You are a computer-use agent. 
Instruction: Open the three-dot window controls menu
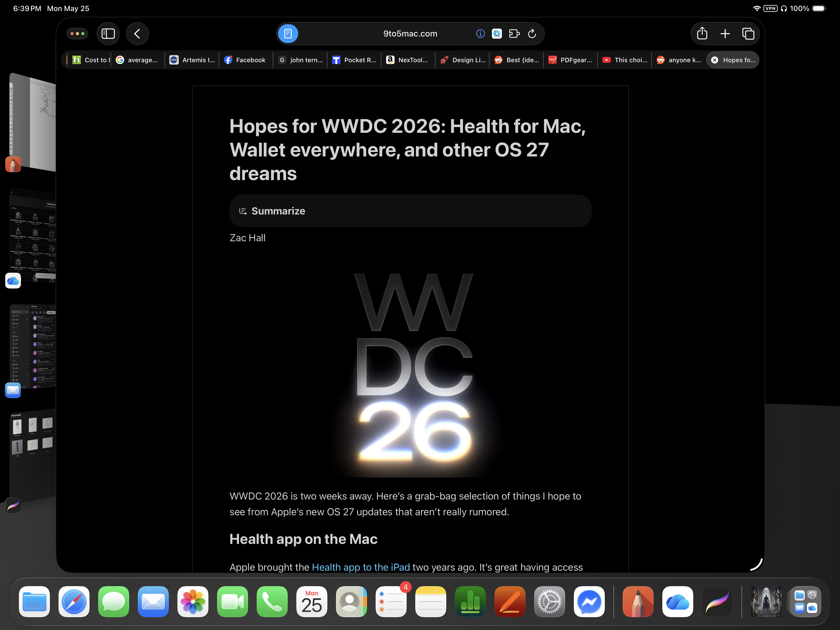pyautogui.click(x=77, y=34)
